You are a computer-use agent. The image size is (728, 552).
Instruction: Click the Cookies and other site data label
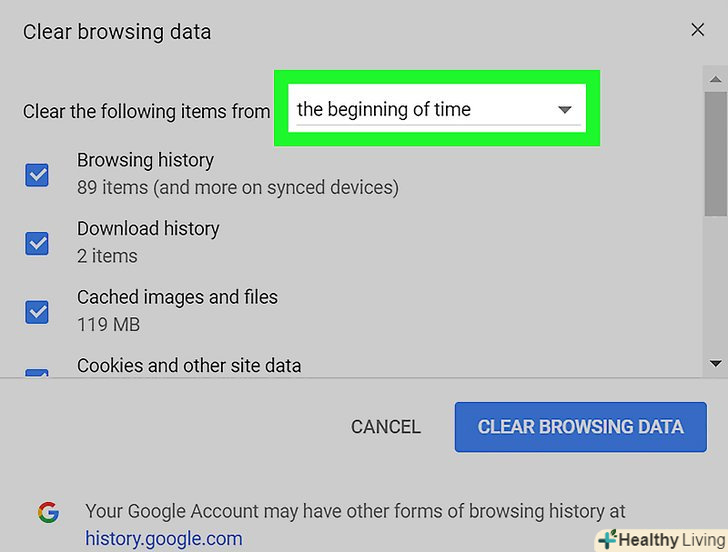coord(189,365)
